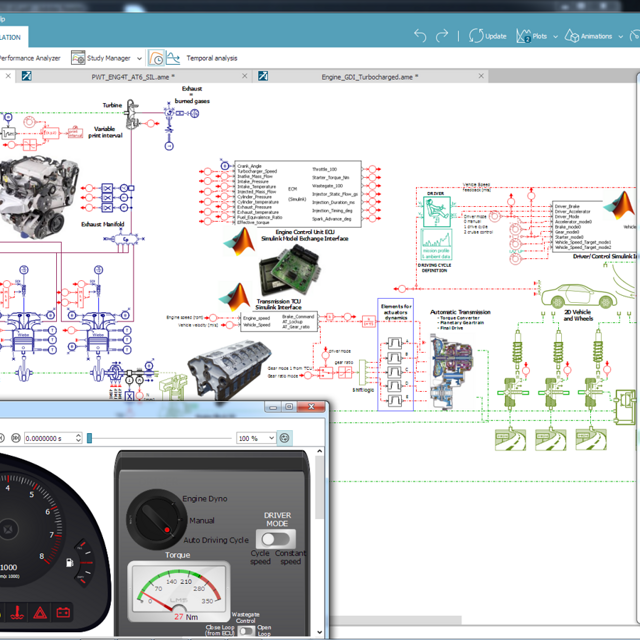Click the rotary mode selector knob

coord(156,519)
